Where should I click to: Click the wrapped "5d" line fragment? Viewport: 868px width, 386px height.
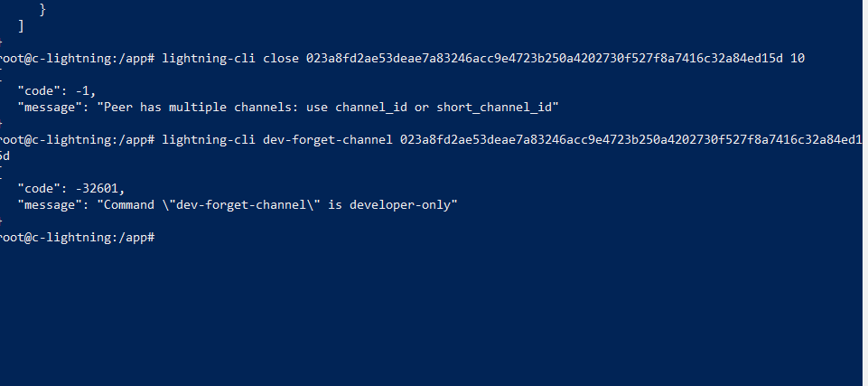pyautogui.click(x=5, y=156)
